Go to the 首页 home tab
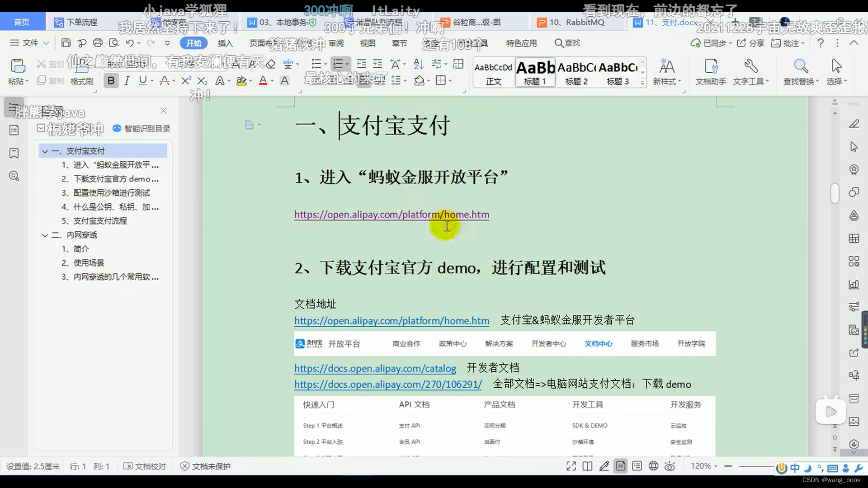The height and width of the screenshot is (488, 868). tap(22, 22)
